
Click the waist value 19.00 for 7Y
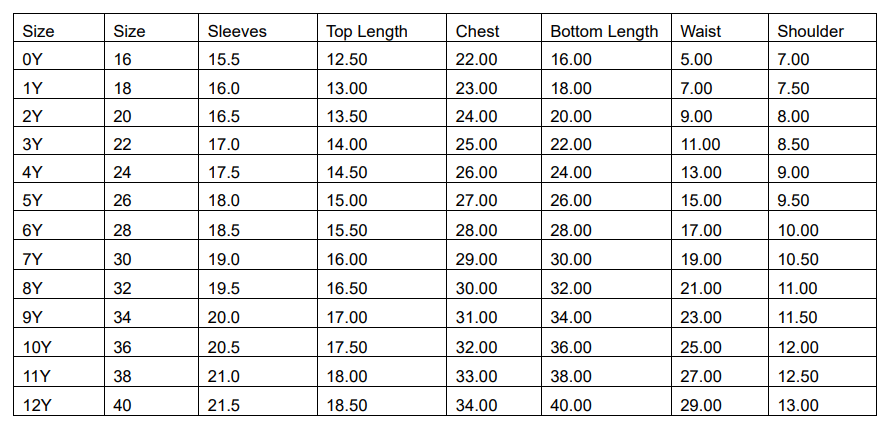700,261
